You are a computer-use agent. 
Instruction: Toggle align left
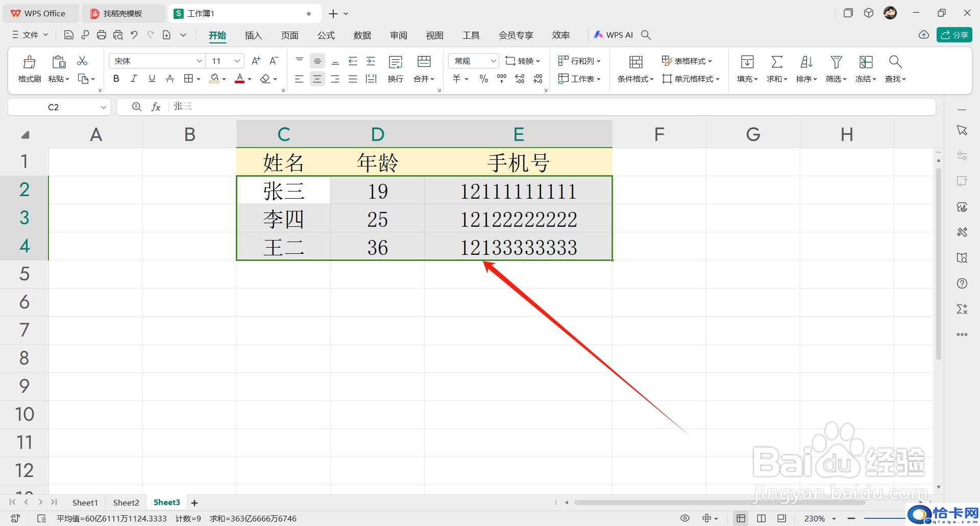pyautogui.click(x=299, y=79)
